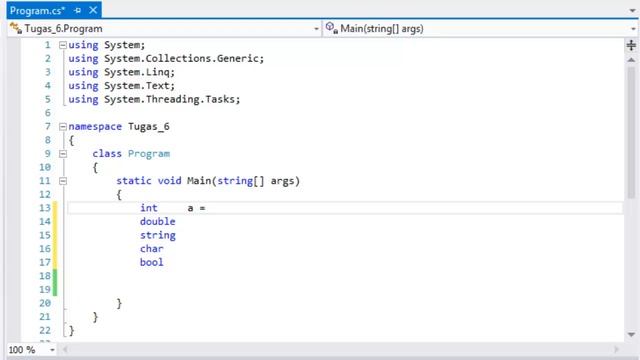Collapse the static void Main method
640x360 pixels.
tap(63, 181)
